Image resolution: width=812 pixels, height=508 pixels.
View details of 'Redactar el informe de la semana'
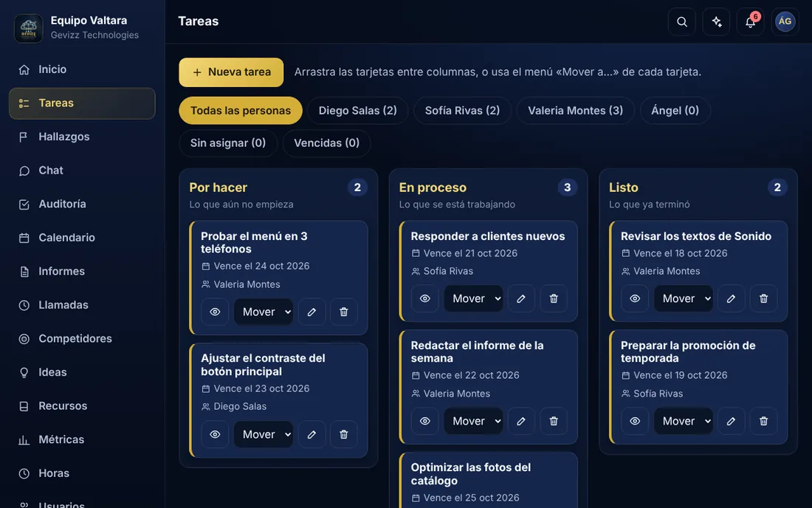coord(424,421)
